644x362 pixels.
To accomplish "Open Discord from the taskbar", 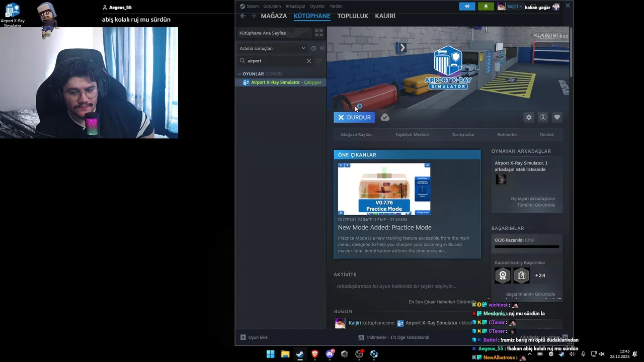I will click(330, 354).
